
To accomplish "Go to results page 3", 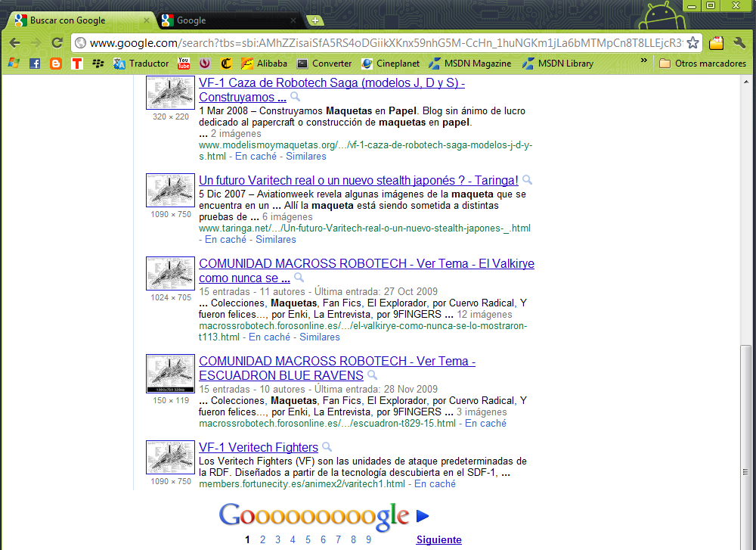I will [x=277, y=540].
